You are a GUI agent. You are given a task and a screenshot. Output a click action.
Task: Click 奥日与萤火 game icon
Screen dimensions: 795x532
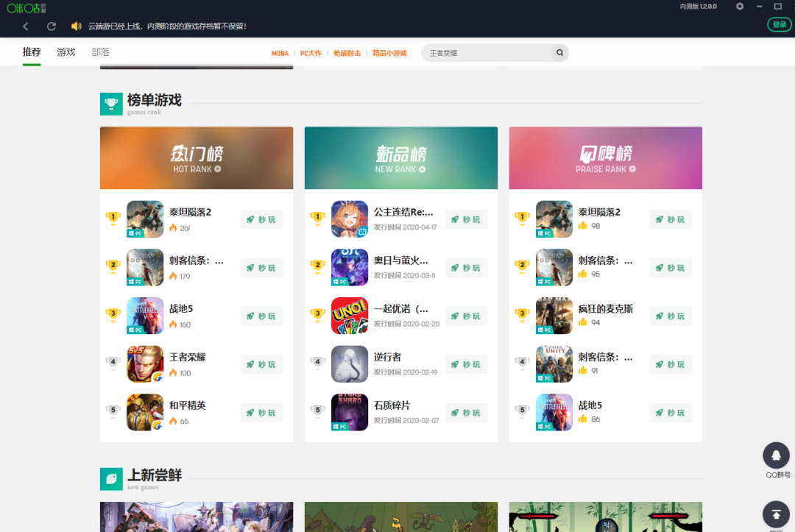tap(350, 268)
